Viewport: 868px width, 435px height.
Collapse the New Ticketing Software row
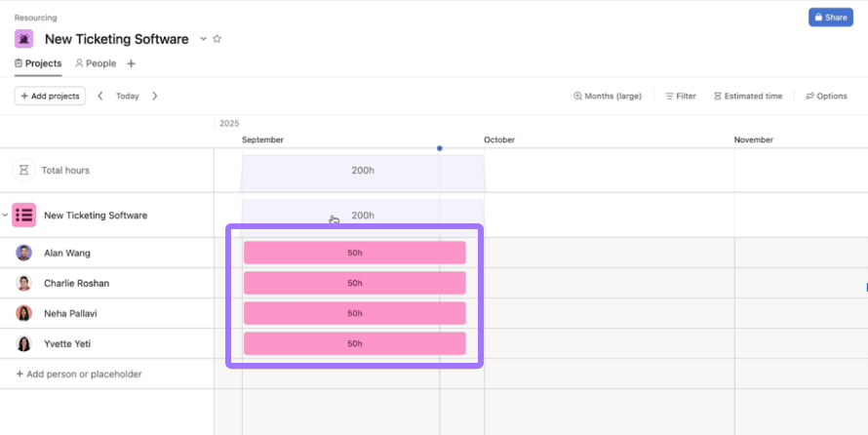[x=5, y=215]
